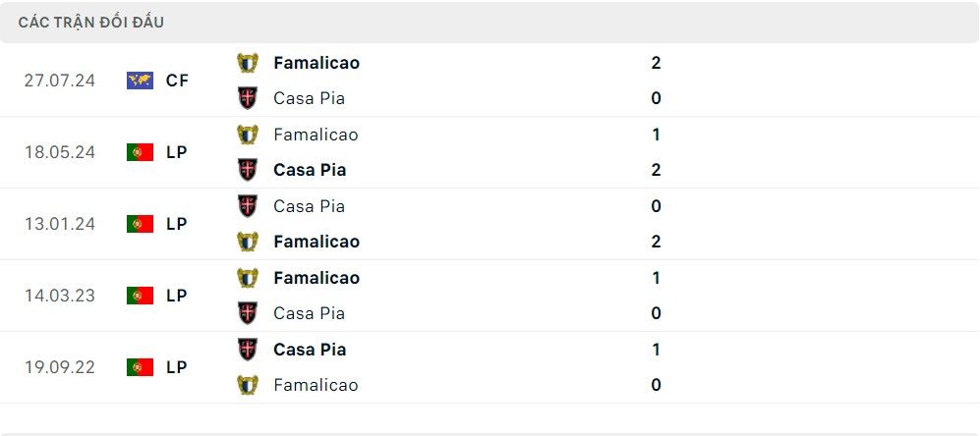
Task: Click Famalicao crest in 14.03.23 match
Action: (x=248, y=277)
